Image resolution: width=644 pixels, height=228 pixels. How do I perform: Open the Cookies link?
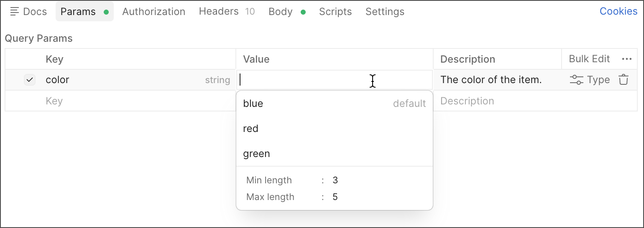pyautogui.click(x=618, y=11)
